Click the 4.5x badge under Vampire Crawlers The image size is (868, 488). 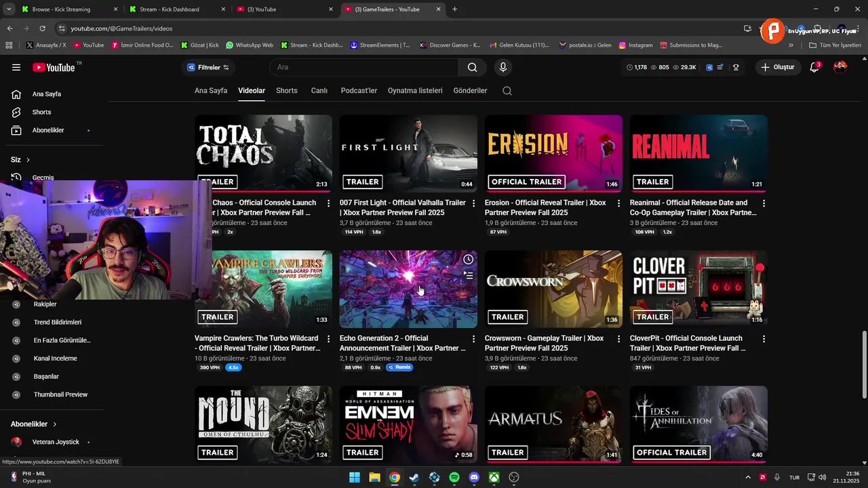coord(233,367)
